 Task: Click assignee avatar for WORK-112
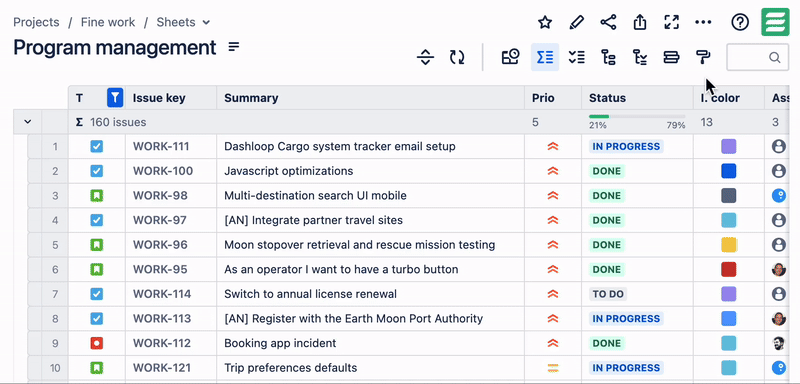tap(779, 343)
